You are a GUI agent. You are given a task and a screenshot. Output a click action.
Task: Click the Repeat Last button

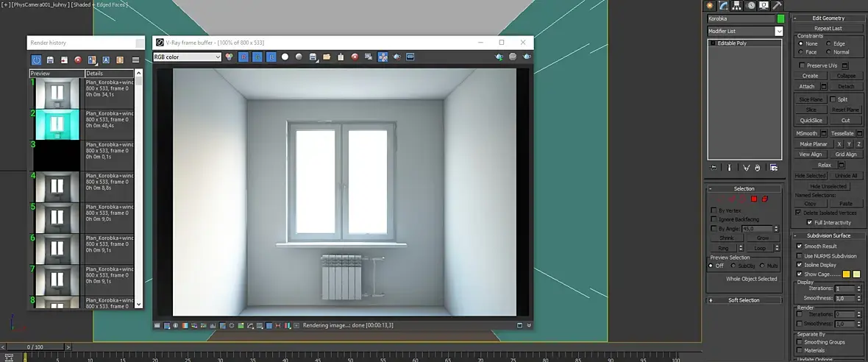pos(828,28)
